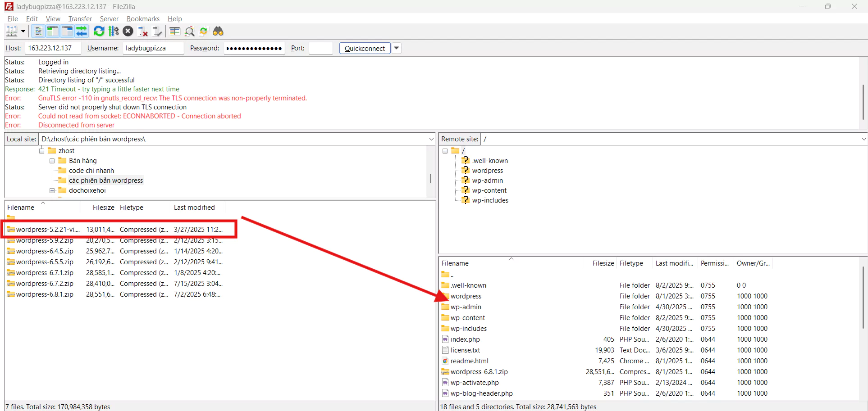The image size is (868, 411).
Task: Open directory listing filters dialog
Action: pyautogui.click(x=175, y=31)
